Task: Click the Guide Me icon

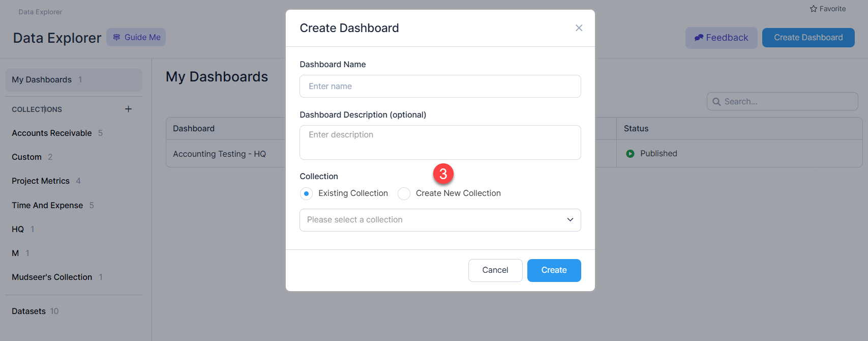Action: point(116,37)
